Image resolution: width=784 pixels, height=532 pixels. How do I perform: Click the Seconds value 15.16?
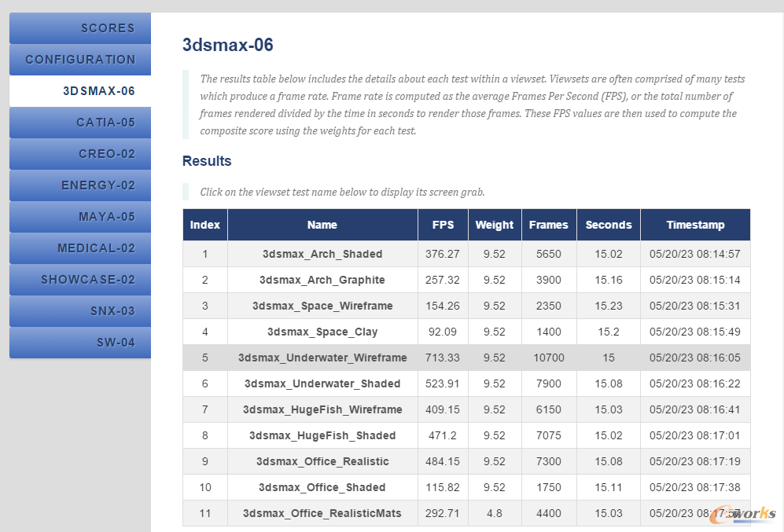pos(609,280)
